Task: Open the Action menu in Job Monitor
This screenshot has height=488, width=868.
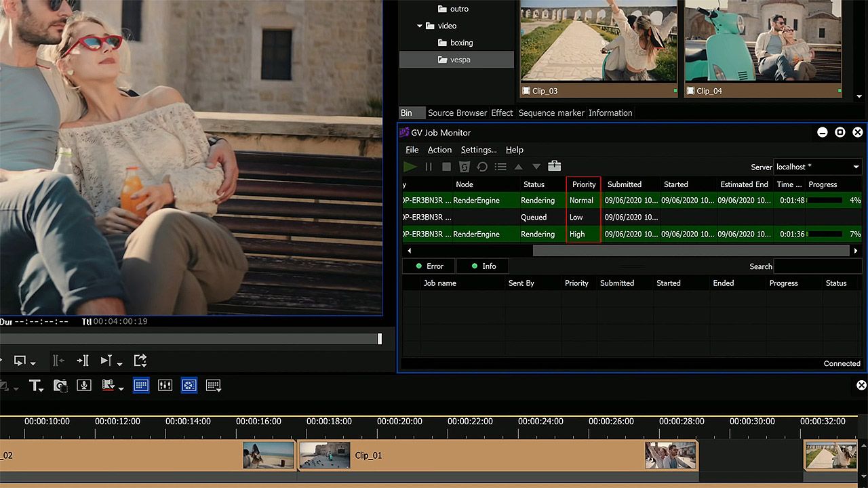Action: click(x=439, y=150)
